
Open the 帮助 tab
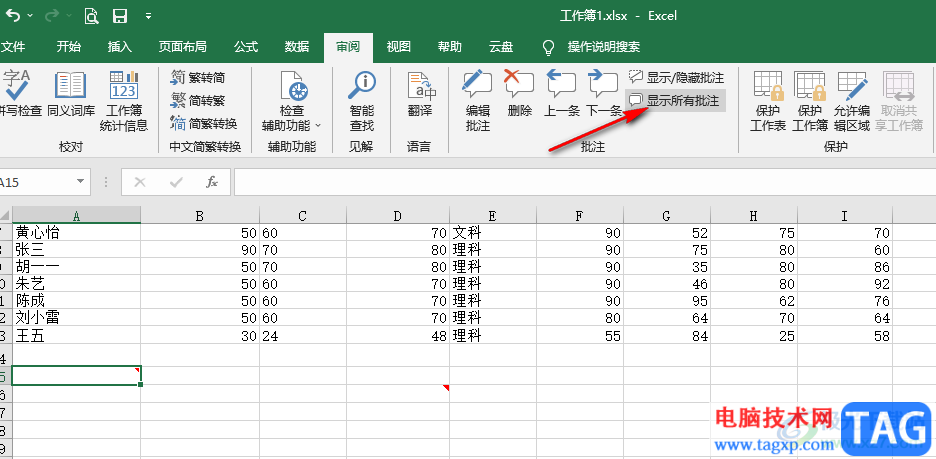449,47
